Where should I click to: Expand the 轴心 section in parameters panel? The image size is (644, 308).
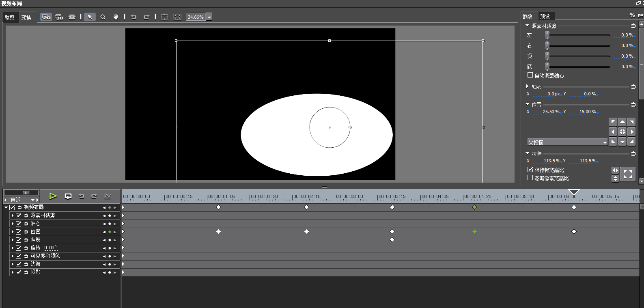[x=527, y=86]
